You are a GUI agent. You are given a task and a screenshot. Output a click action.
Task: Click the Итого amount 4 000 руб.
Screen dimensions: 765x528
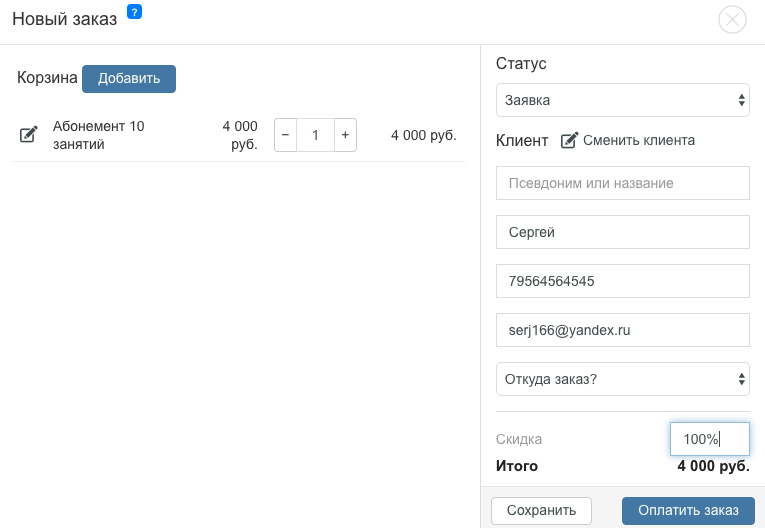pyautogui.click(x=713, y=466)
